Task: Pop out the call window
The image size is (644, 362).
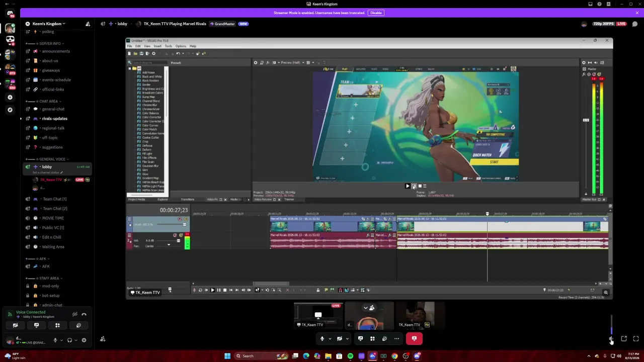Action: coord(624,339)
